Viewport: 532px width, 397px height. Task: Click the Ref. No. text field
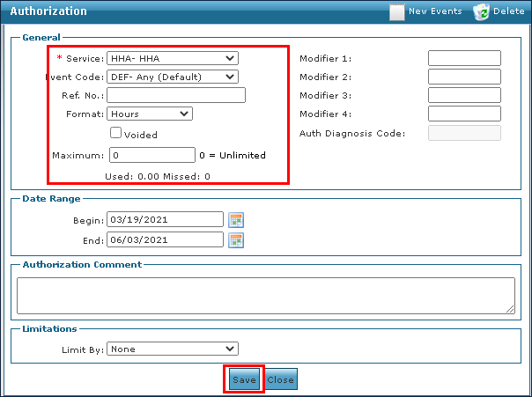(x=175, y=95)
